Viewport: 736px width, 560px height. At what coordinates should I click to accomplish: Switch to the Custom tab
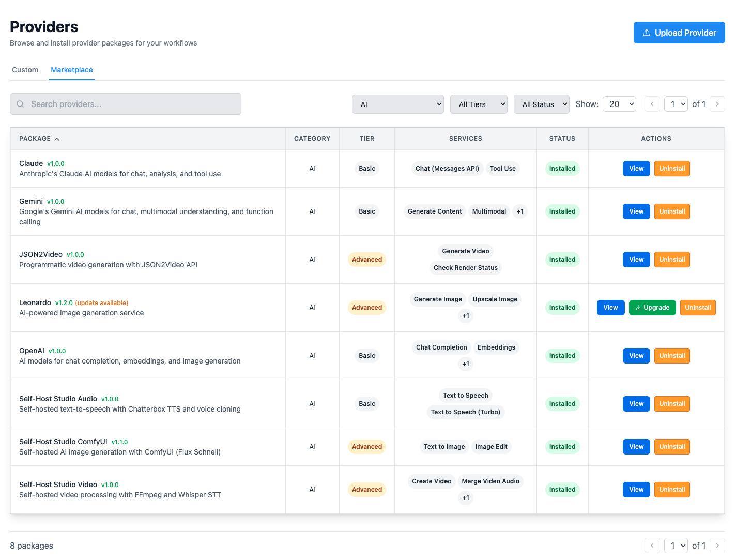click(25, 70)
